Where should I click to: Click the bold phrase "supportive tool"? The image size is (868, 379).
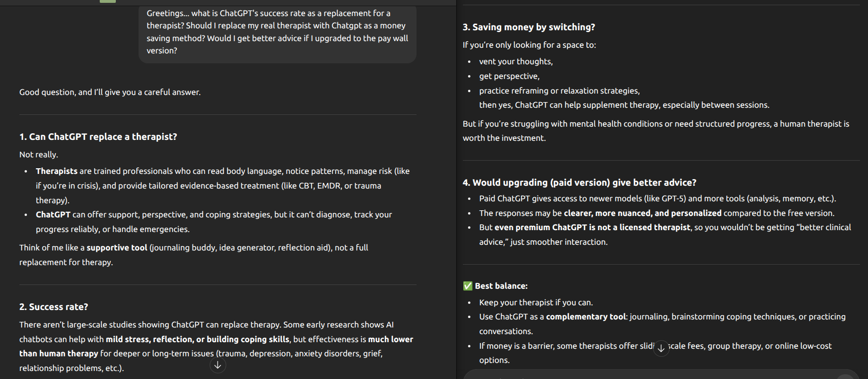tap(117, 248)
